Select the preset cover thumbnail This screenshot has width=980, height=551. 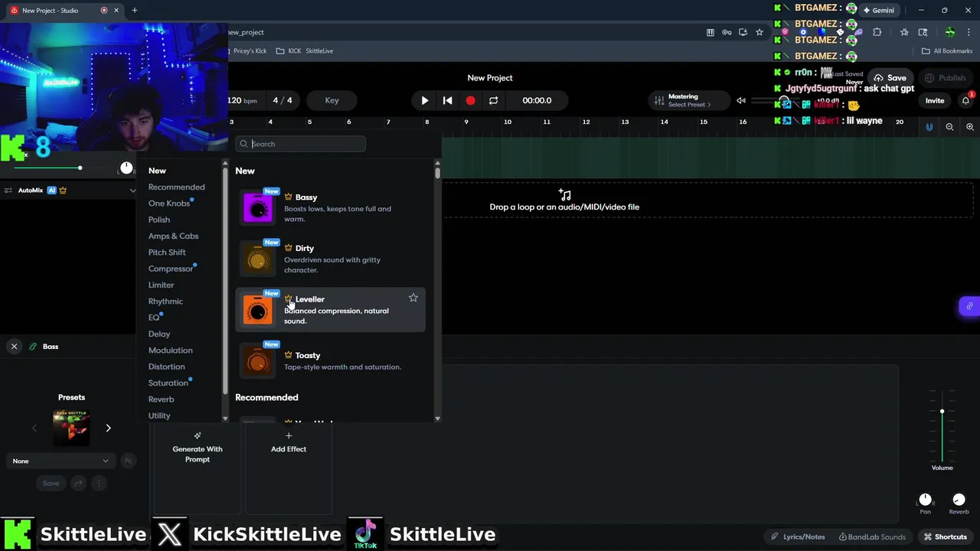click(x=71, y=428)
